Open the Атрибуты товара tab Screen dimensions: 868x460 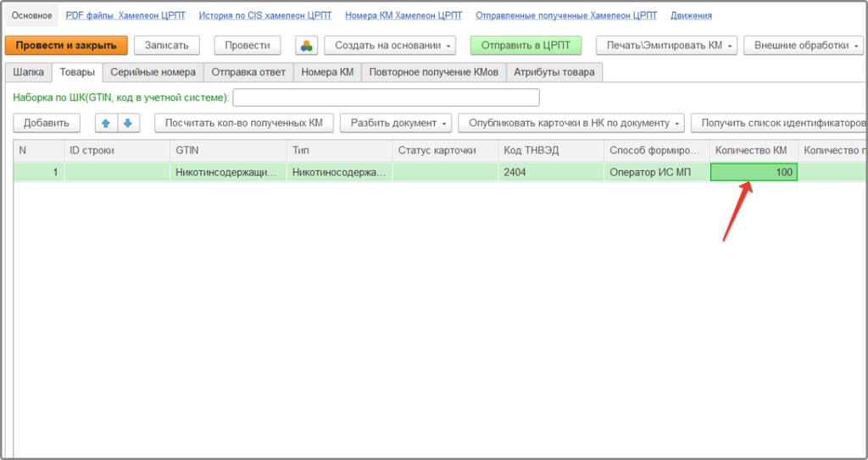[554, 72]
